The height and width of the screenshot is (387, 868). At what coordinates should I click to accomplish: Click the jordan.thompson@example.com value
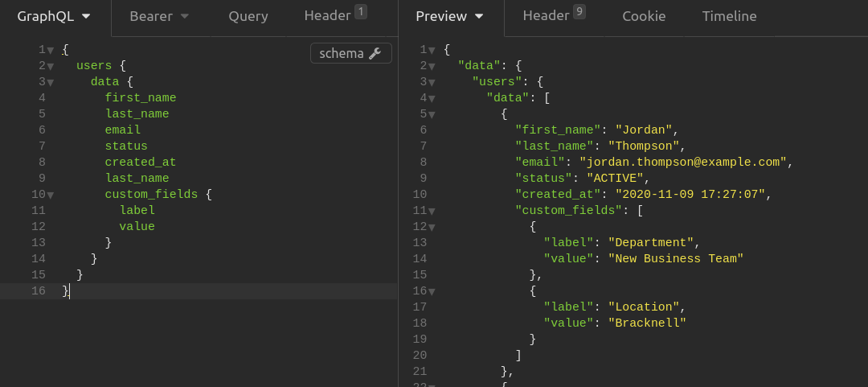point(683,163)
